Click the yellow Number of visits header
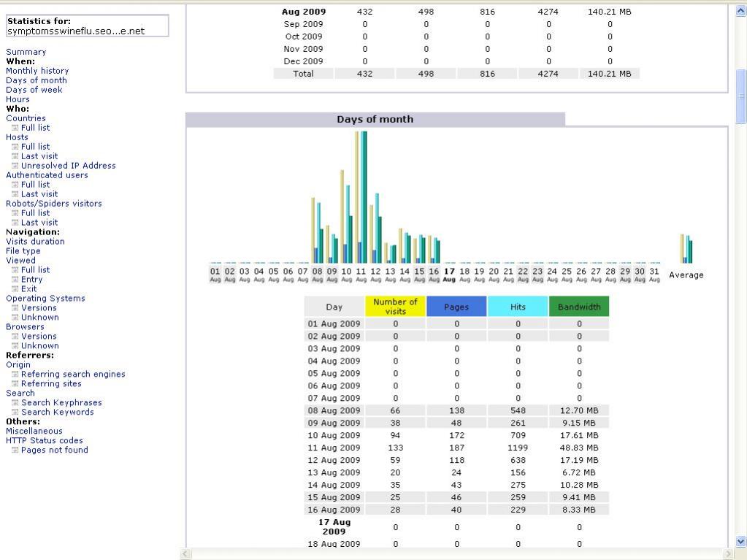 [395, 307]
